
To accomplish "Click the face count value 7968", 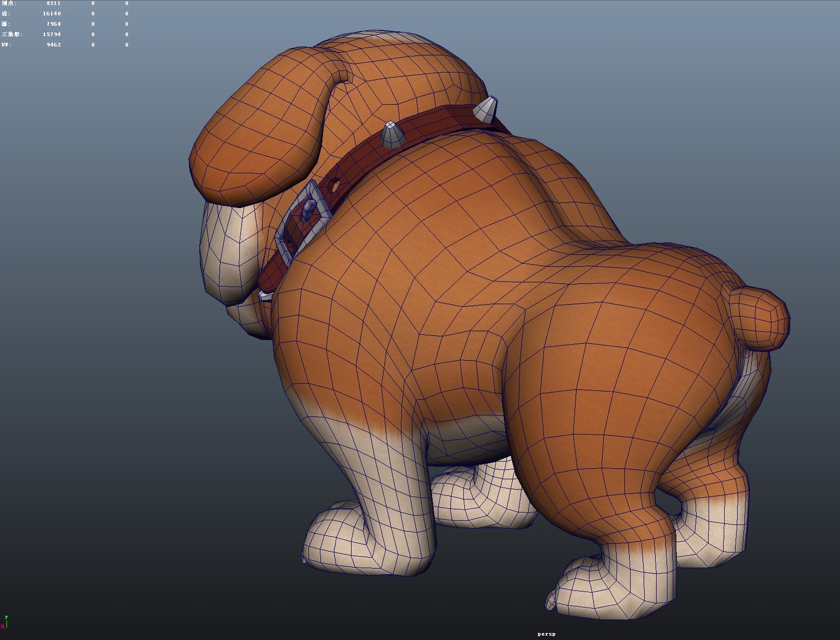I will tap(54, 24).
